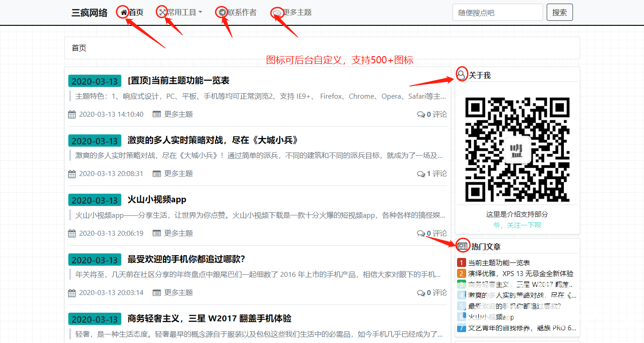Click the 爷,关注一下呗 link
Screen dimensions: 644x343
[x=517, y=225]
